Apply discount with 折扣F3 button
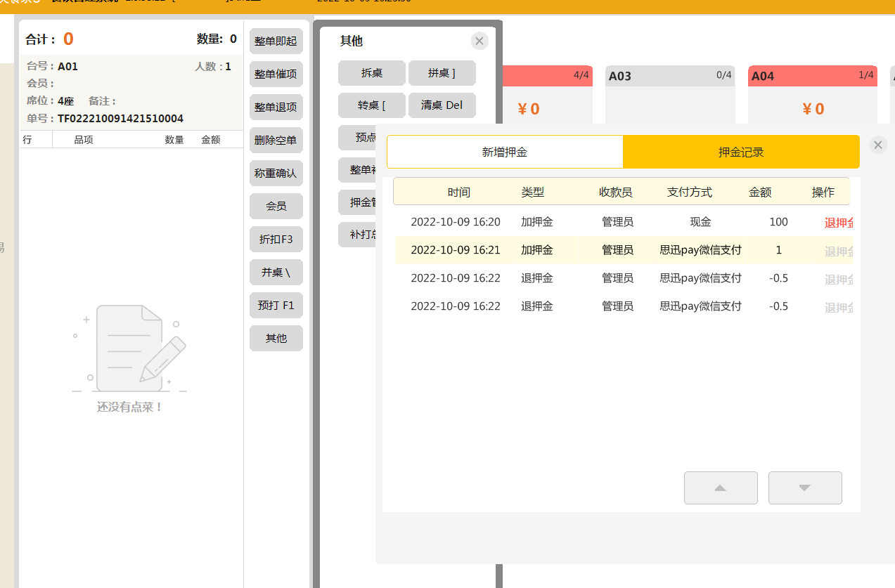Viewport: 895px width, 588px height. pyautogui.click(x=276, y=240)
